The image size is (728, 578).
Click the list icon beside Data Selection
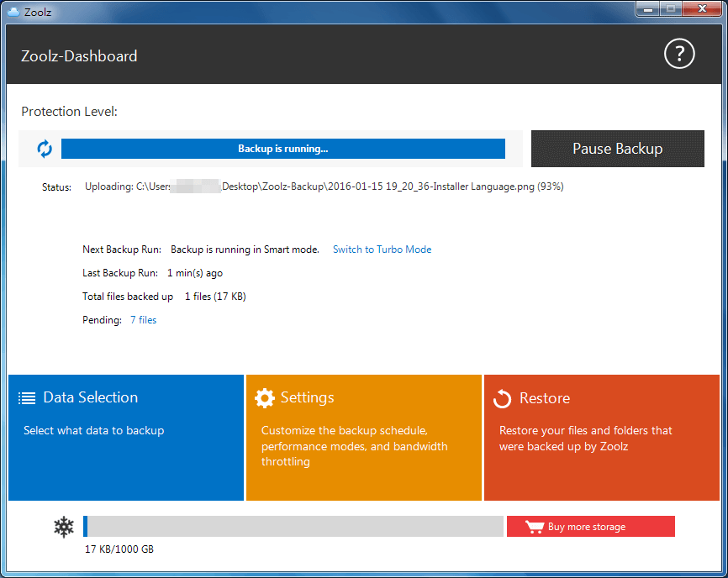(x=27, y=398)
